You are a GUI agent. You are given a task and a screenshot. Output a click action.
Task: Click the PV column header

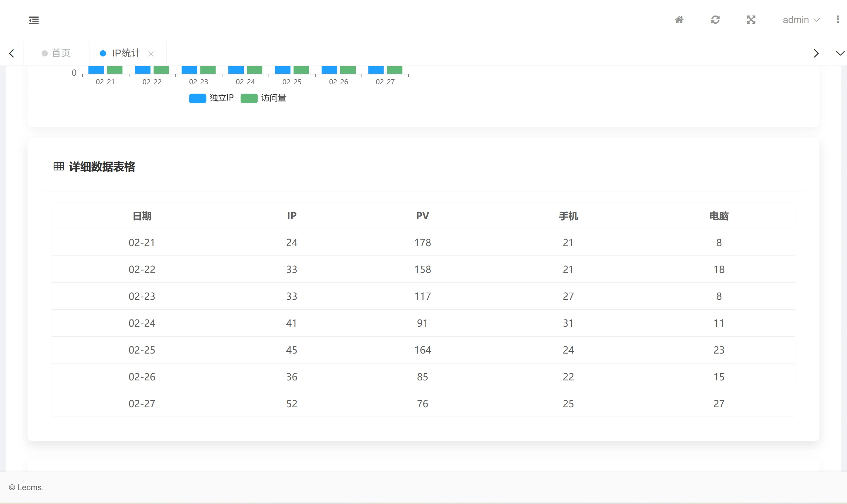[422, 216]
